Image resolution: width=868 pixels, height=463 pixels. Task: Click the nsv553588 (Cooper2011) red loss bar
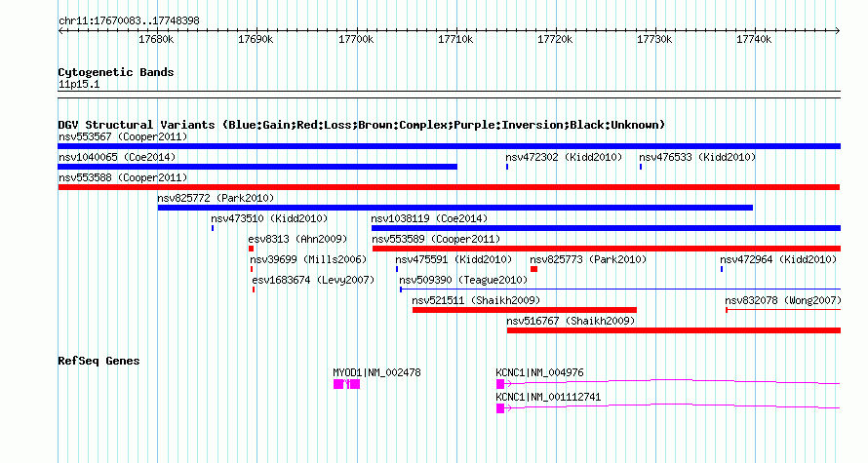449,187
